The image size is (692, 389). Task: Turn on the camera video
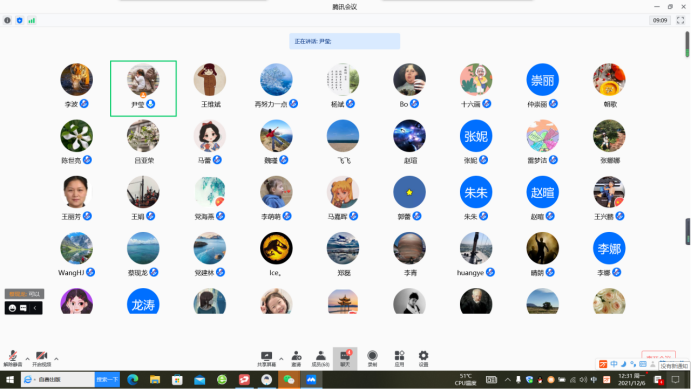pyautogui.click(x=41, y=359)
